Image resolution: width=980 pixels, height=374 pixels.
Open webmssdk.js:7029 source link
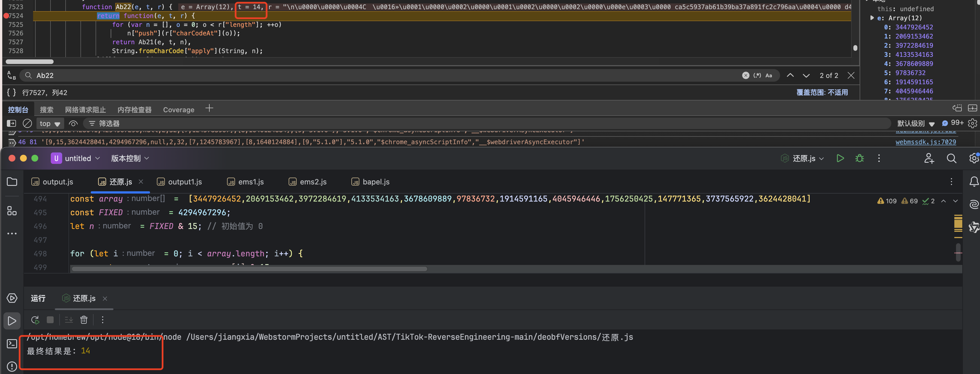pyautogui.click(x=925, y=142)
